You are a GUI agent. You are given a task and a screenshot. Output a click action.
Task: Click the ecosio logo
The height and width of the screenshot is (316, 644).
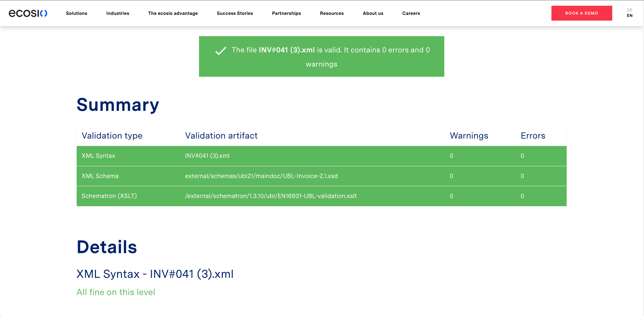click(28, 13)
